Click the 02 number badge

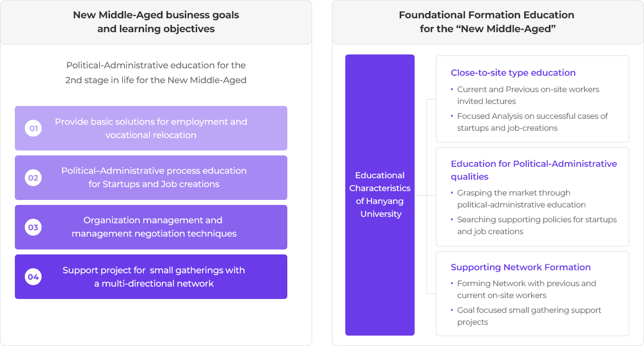pos(33,178)
